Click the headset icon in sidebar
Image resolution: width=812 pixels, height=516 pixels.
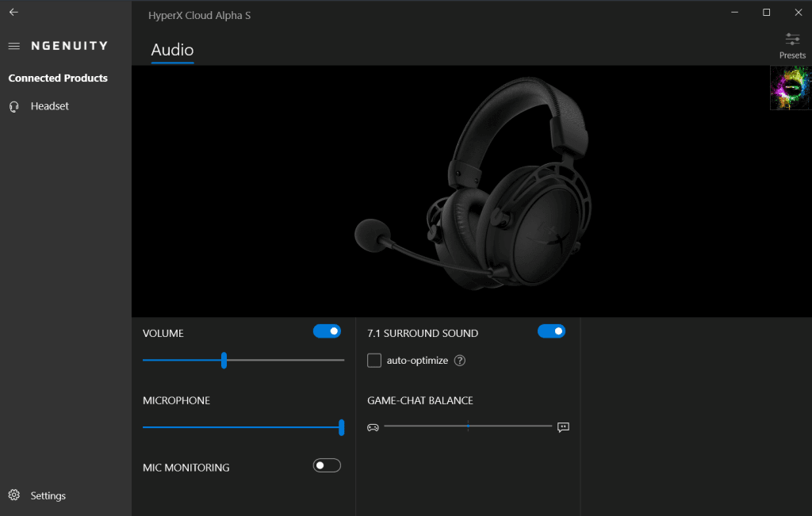click(14, 107)
